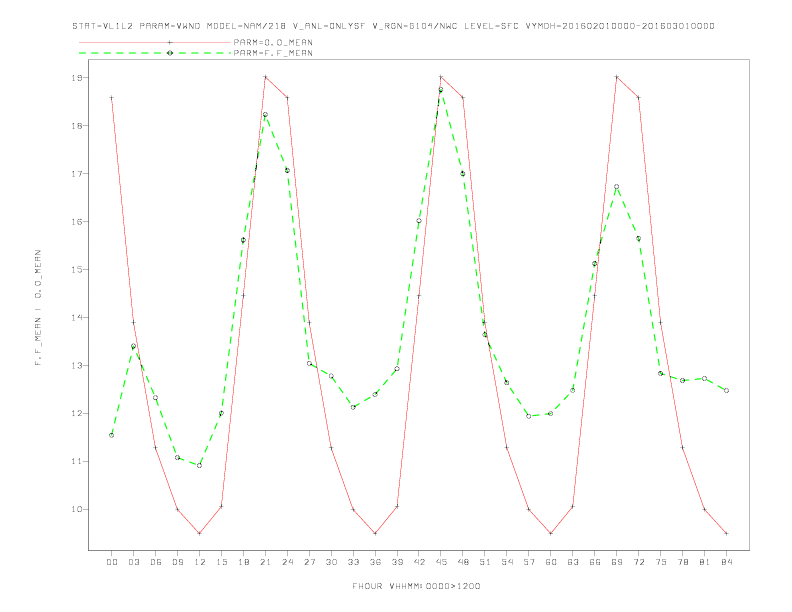
Task: Click x-axis forecast hour label 78
Action: (683, 562)
